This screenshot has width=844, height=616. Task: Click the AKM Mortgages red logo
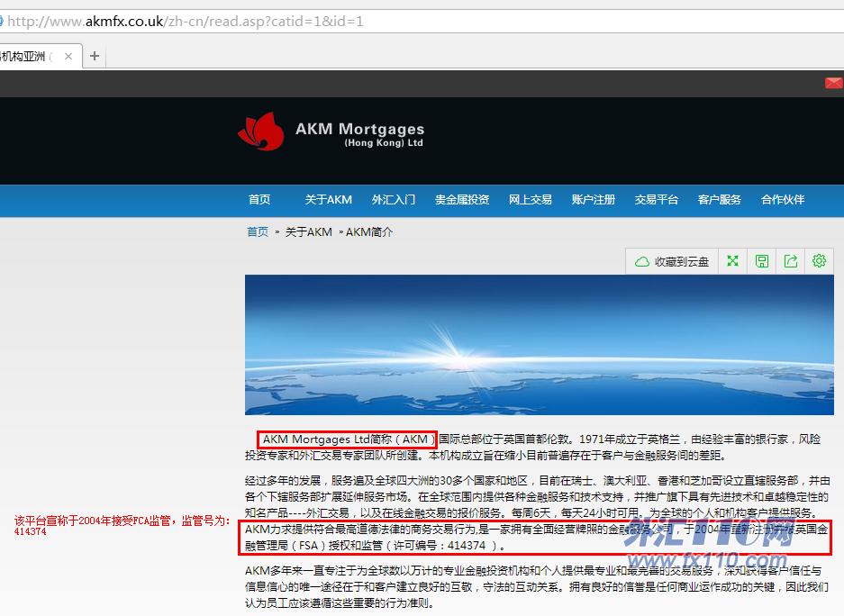pos(261,131)
